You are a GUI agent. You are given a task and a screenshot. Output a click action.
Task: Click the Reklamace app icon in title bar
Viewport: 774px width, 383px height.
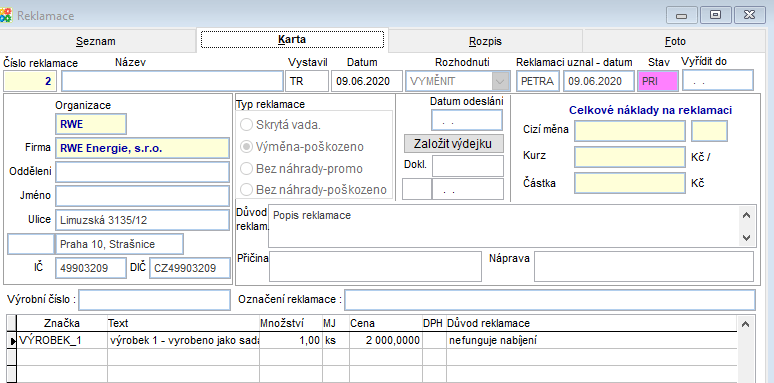(x=5, y=15)
